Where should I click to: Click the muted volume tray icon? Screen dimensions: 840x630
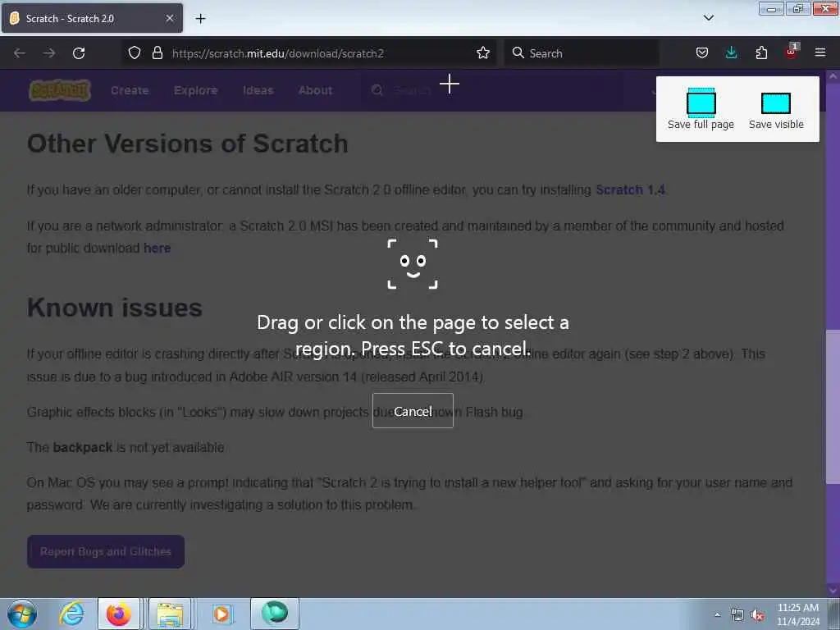coord(757,615)
